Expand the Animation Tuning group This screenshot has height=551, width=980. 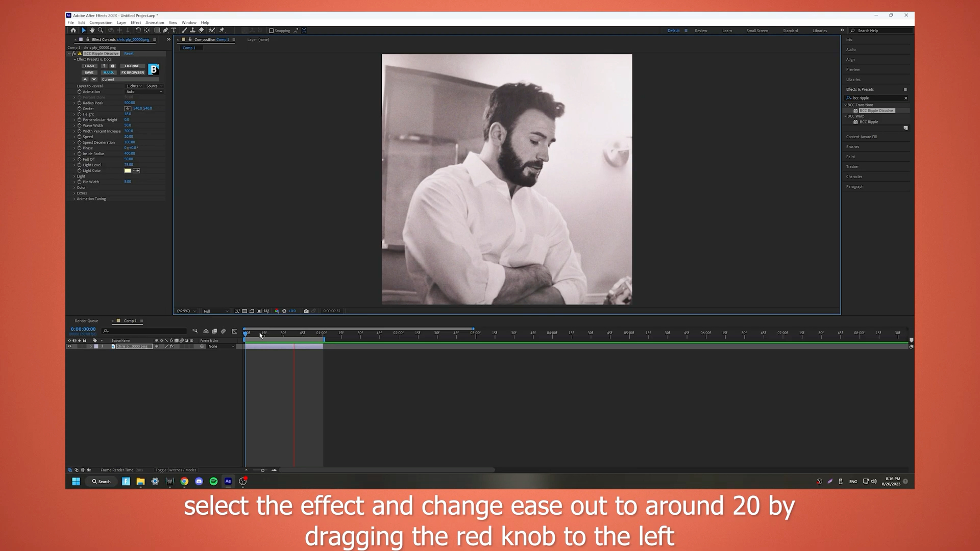[x=75, y=199]
